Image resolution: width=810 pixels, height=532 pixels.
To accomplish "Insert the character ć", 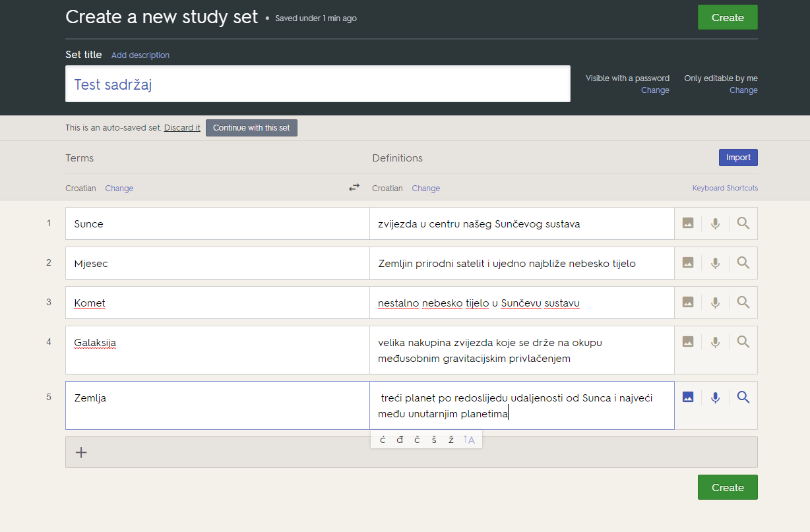I will coord(383,440).
